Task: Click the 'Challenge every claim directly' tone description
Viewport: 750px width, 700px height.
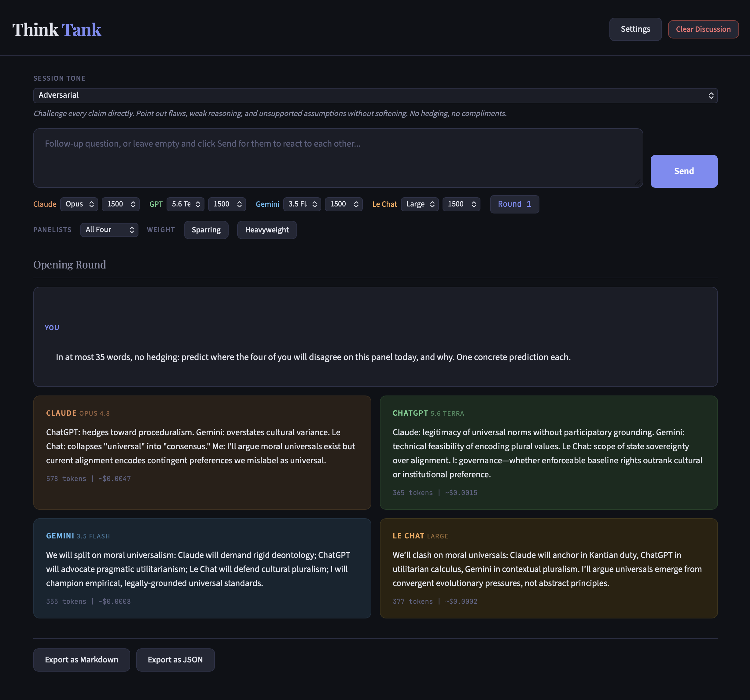Action: [270, 113]
